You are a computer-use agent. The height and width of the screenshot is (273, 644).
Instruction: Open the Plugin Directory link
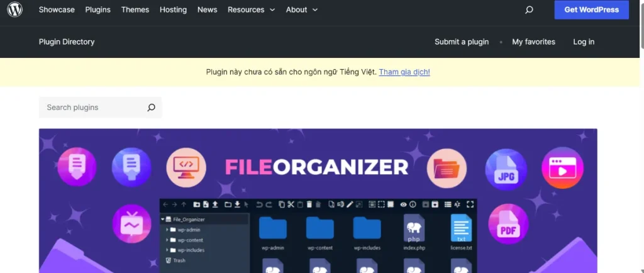tap(67, 42)
